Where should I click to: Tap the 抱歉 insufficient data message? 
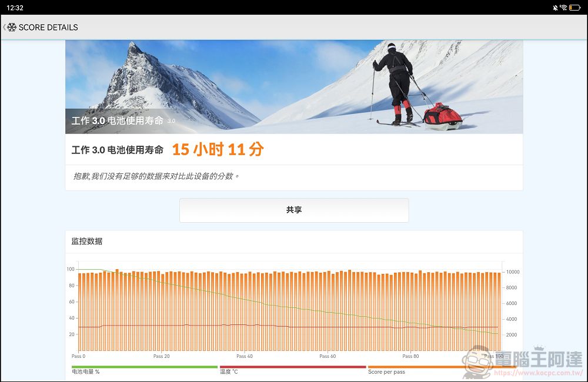pos(156,176)
